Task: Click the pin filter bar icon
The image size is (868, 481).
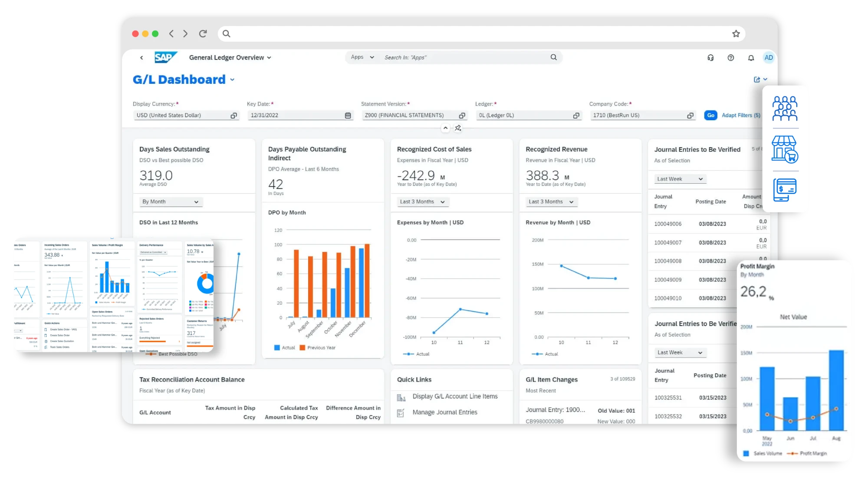Action: click(x=458, y=128)
